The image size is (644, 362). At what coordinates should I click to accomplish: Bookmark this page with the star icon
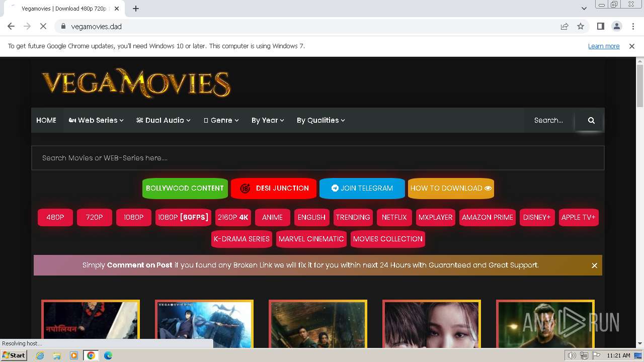tap(581, 26)
